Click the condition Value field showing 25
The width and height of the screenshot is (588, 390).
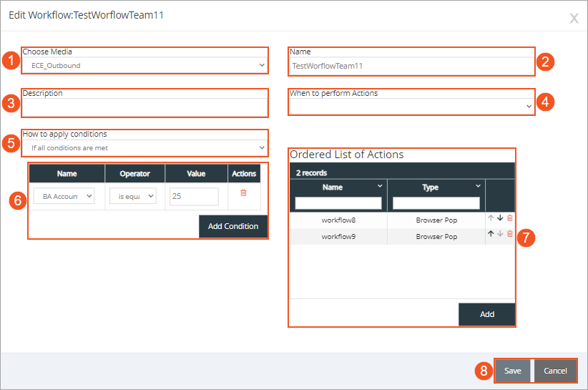(194, 196)
